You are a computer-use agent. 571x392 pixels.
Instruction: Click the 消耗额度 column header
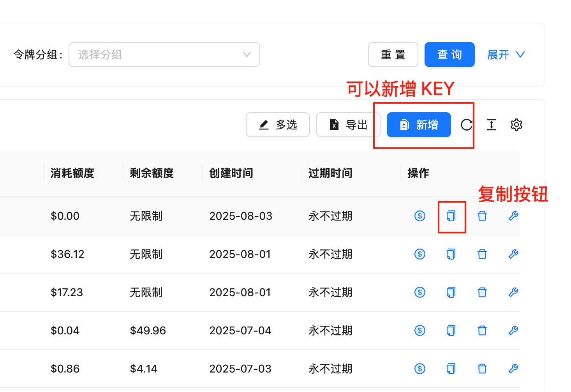72,173
